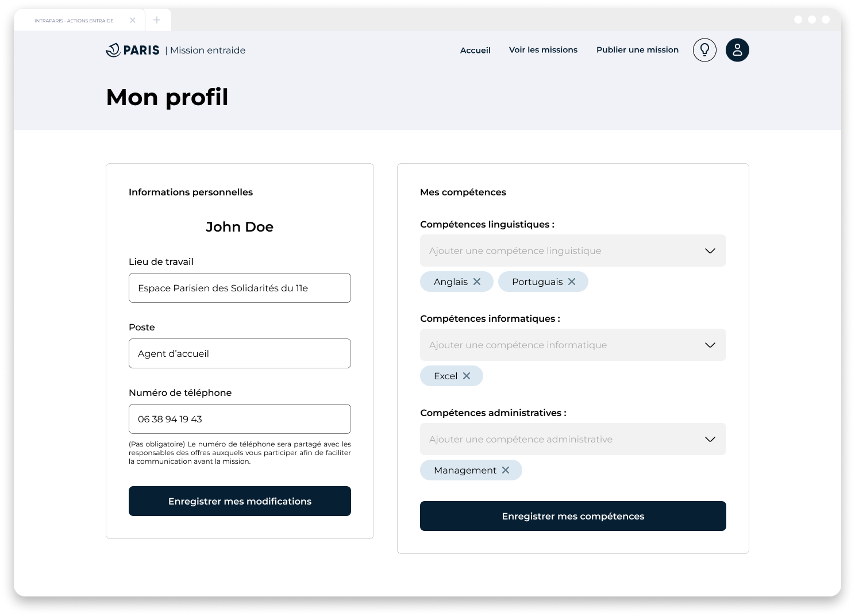Click the lightbulb icon in header
The image size is (855, 616).
[x=704, y=50]
